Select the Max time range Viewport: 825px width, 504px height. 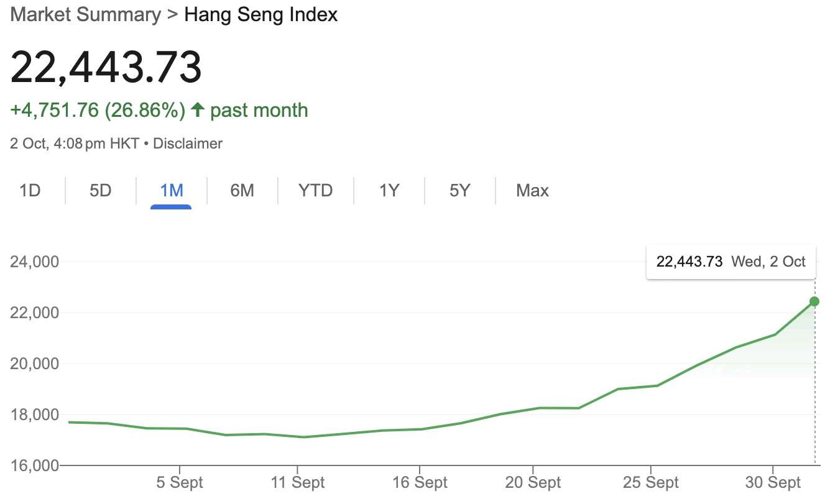coord(532,190)
